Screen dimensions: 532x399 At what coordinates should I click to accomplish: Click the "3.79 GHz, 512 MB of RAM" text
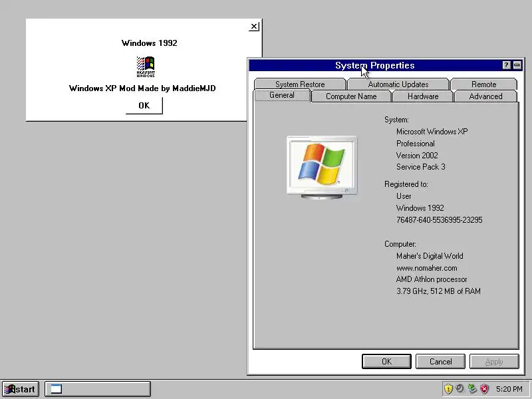438,291
